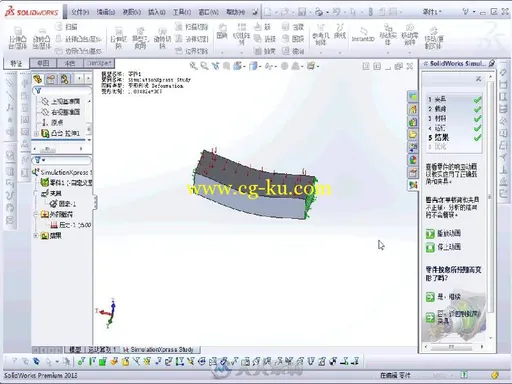Open the PropertyManager tab icon
512x384 pixels.
coord(51,79)
